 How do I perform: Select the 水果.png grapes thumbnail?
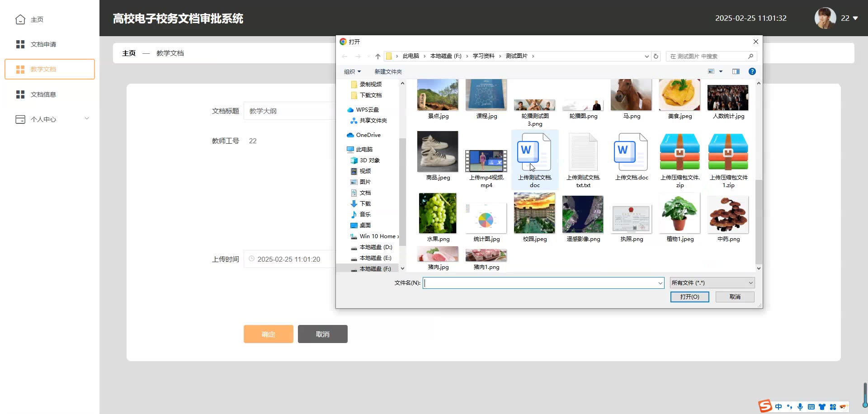(437, 214)
